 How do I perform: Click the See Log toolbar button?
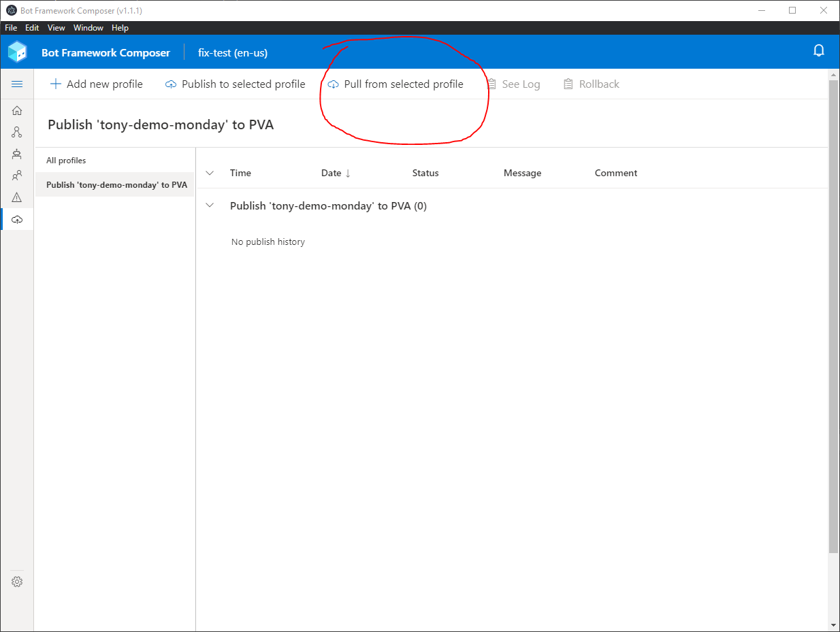pyautogui.click(x=513, y=84)
